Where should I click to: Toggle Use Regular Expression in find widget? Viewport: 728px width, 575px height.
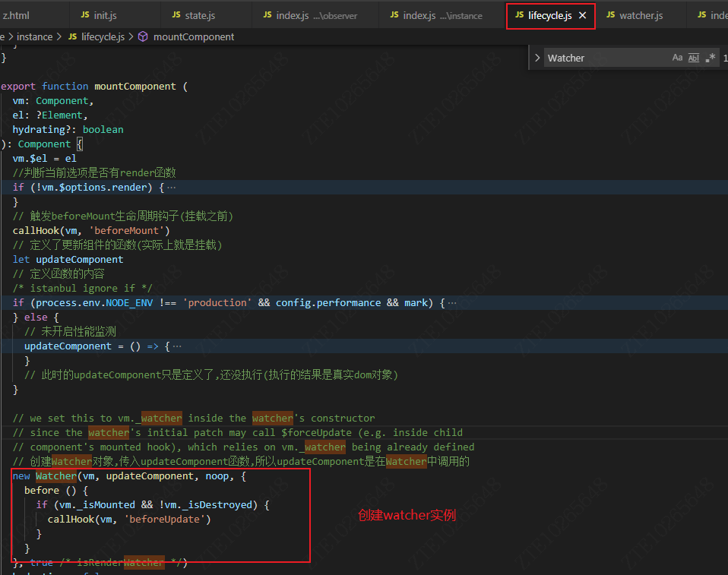(x=710, y=58)
